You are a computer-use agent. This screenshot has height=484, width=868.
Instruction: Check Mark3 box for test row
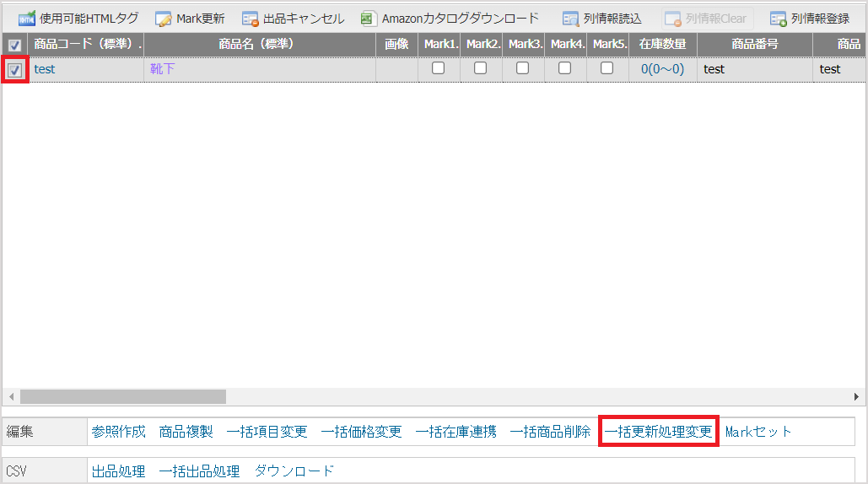tap(523, 68)
